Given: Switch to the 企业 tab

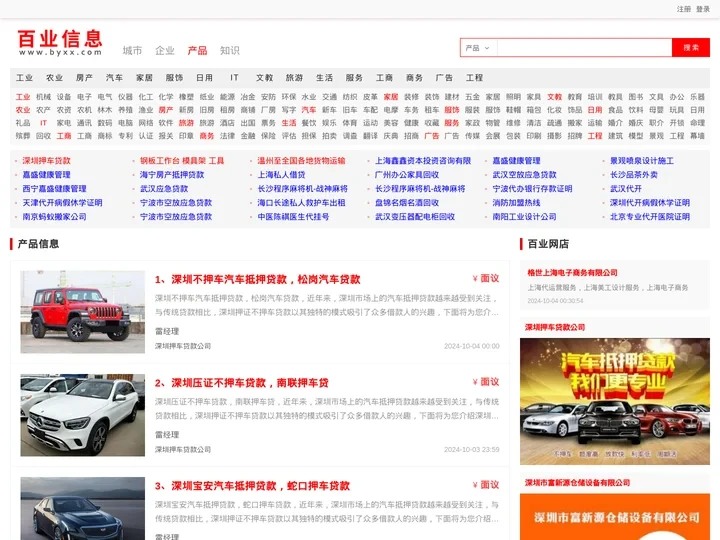Looking at the screenshot, I should pyautogui.click(x=165, y=51).
